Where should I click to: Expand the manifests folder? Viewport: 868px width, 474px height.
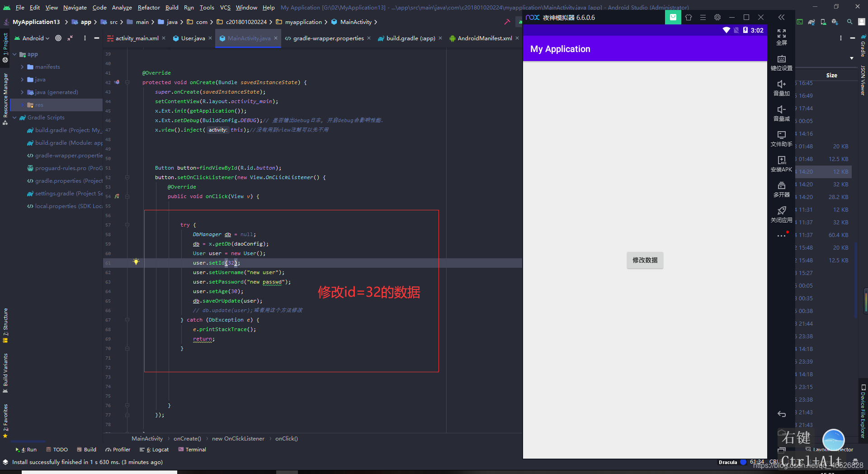click(22, 67)
